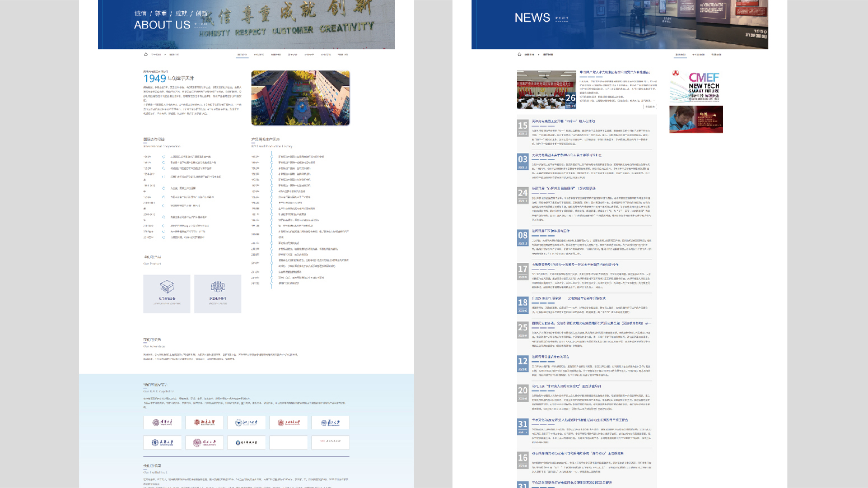Open the red award ceremony photo thumbnail
This screenshot has height=488, width=868.
click(696, 119)
